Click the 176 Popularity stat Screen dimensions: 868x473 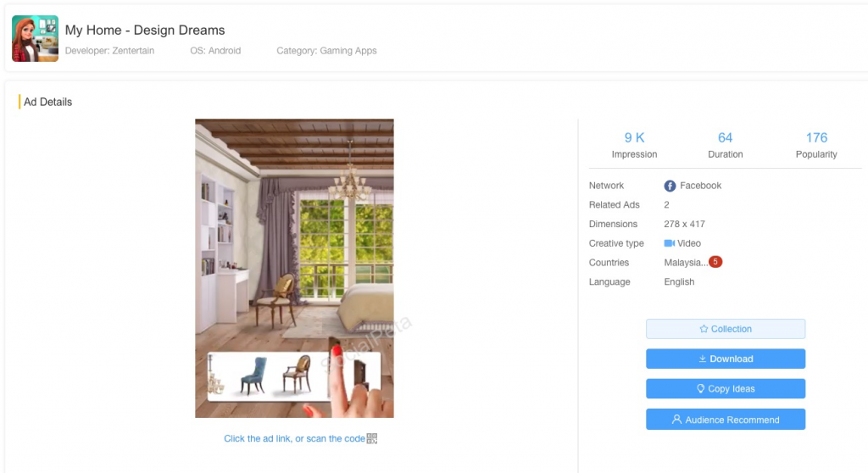point(816,145)
